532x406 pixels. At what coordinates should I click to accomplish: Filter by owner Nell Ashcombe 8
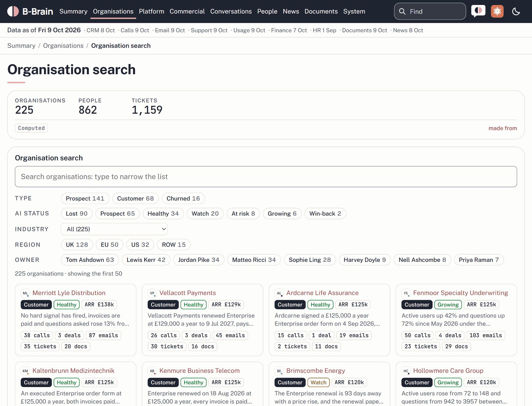[x=422, y=260]
